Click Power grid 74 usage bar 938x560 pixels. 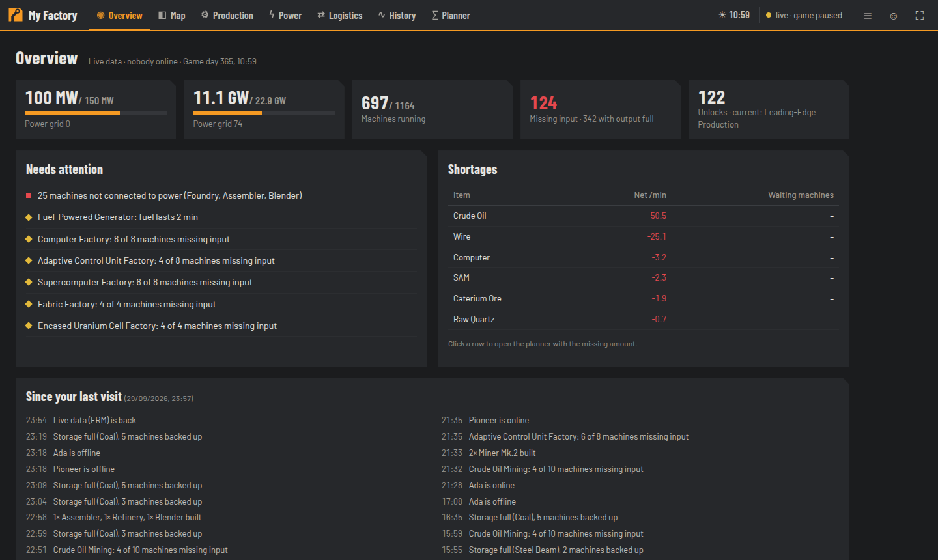[x=264, y=113]
